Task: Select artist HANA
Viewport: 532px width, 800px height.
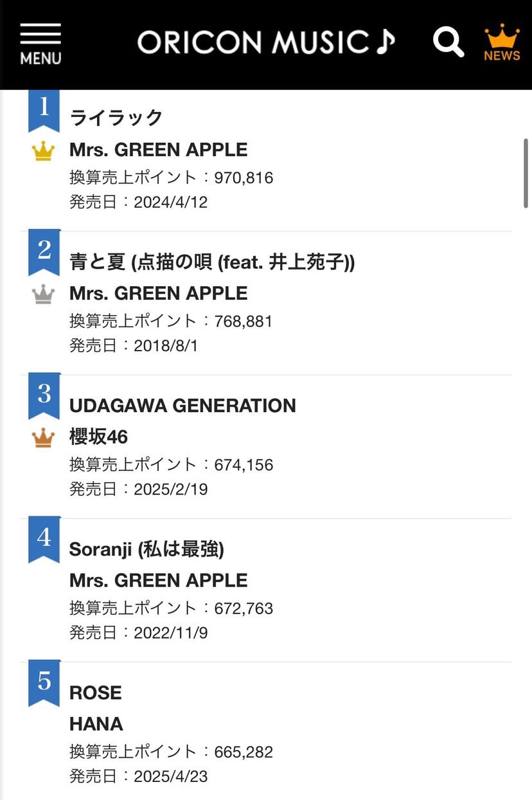Action: 96,724
